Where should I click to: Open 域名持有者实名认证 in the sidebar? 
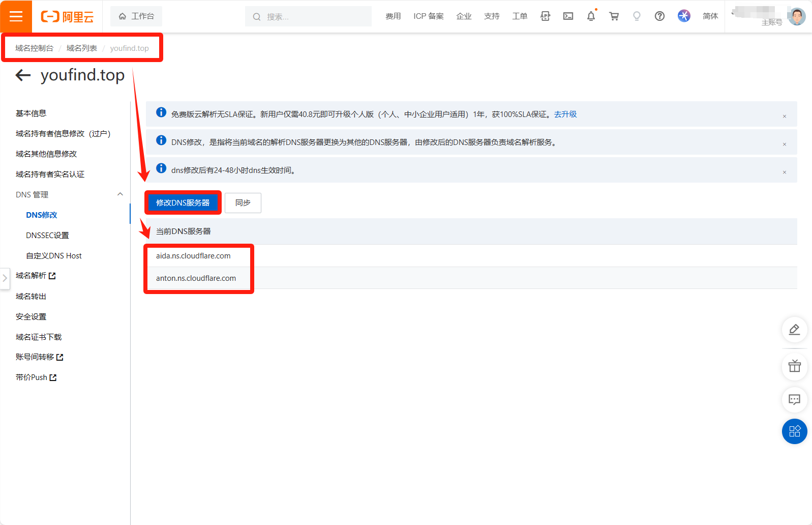click(50, 174)
